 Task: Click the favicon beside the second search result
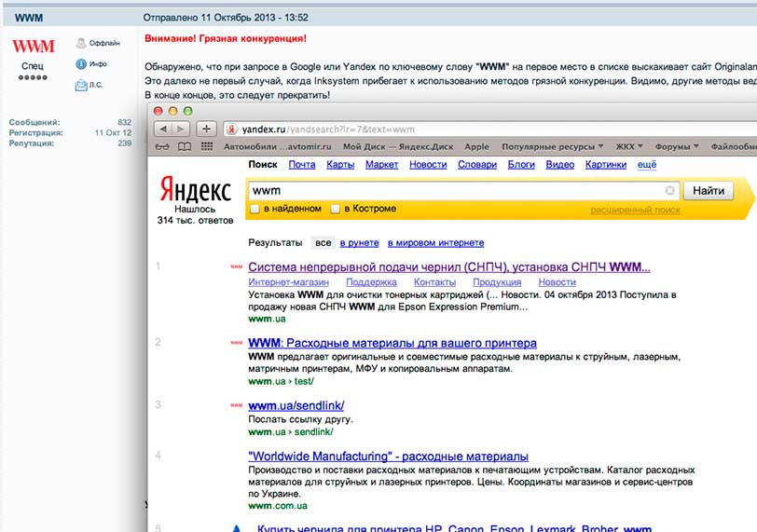click(x=236, y=343)
